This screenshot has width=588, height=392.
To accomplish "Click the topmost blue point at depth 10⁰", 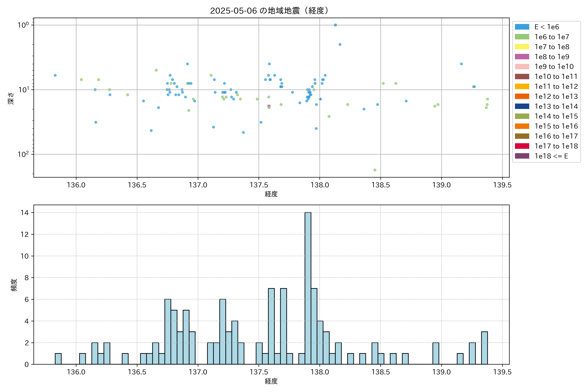I will point(335,25).
